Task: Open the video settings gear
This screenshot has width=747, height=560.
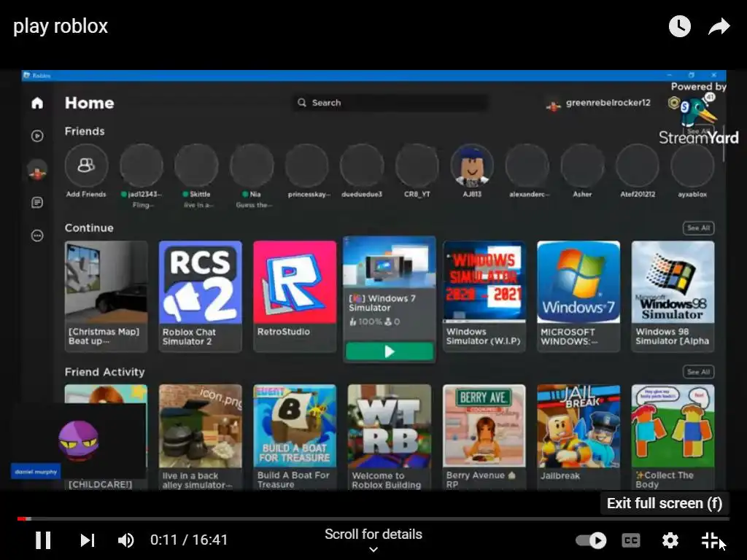Action: [670, 540]
